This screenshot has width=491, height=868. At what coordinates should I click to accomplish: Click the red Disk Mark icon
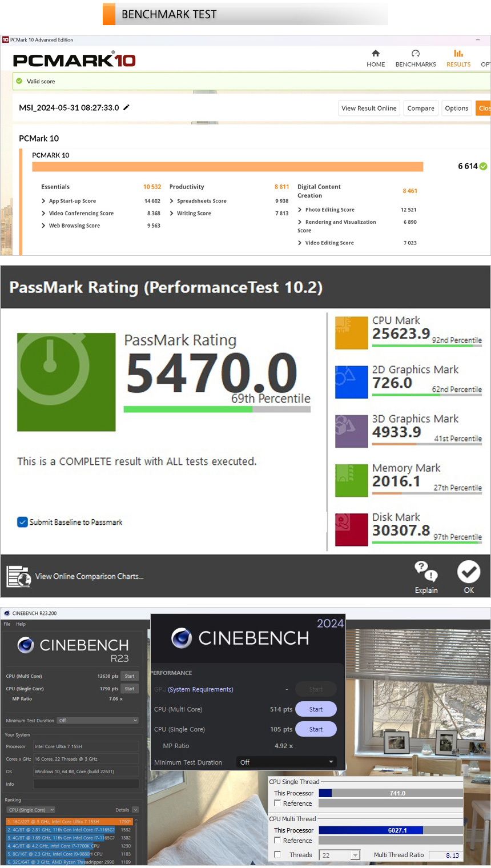pos(351,529)
